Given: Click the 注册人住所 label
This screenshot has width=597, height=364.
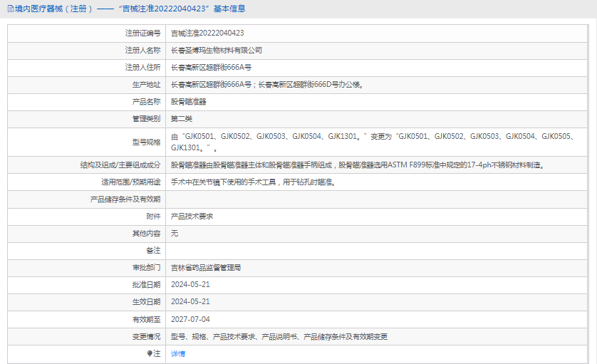Looking at the screenshot, I should pyautogui.click(x=142, y=68).
